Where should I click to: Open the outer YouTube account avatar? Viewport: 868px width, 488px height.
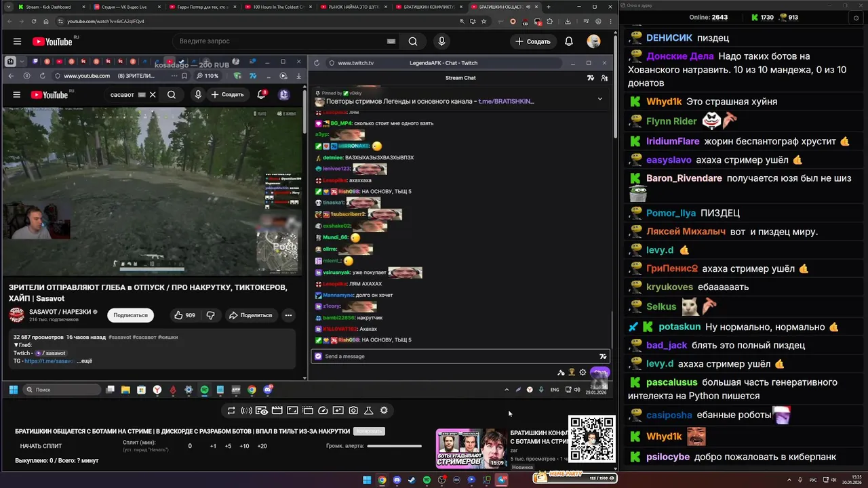593,41
